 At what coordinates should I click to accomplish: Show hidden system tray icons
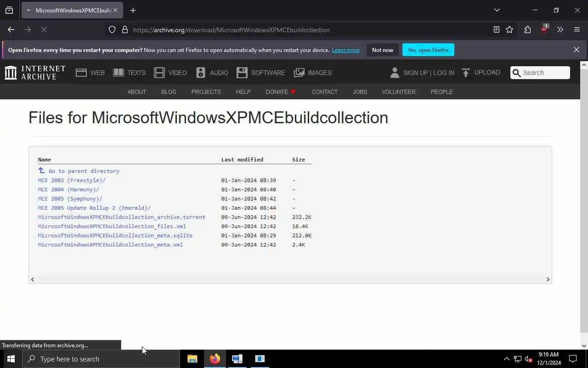[x=506, y=359]
